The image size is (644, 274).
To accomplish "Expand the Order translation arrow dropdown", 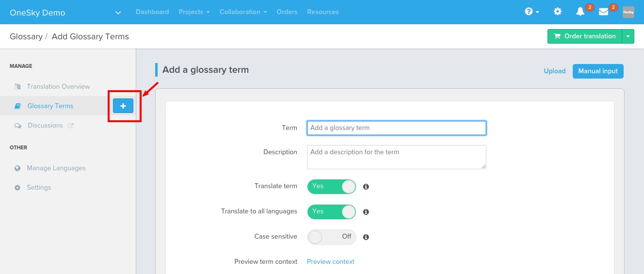I will [x=628, y=36].
